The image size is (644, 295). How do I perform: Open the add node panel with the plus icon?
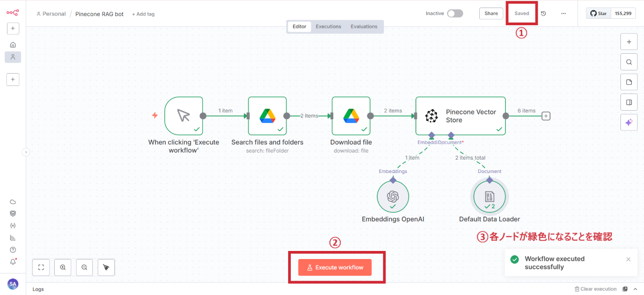[x=628, y=41]
